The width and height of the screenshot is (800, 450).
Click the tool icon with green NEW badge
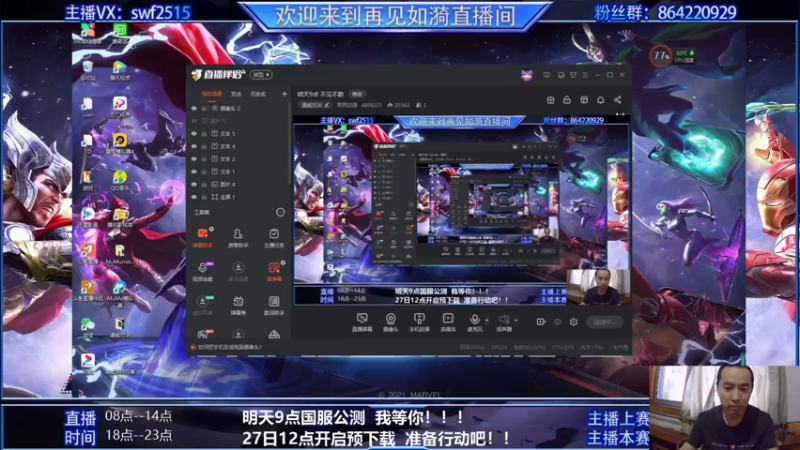(x=203, y=305)
